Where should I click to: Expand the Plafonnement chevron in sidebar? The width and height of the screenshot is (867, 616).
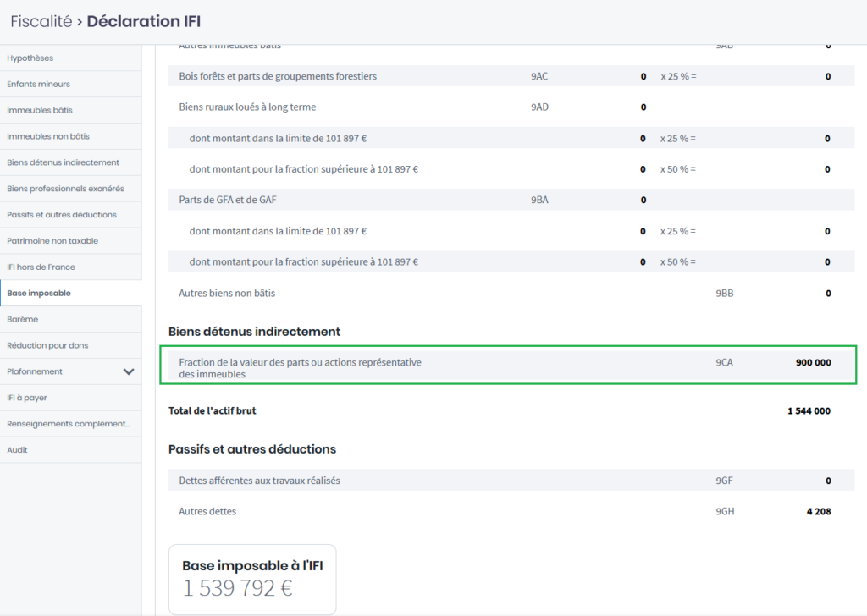[129, 371]
